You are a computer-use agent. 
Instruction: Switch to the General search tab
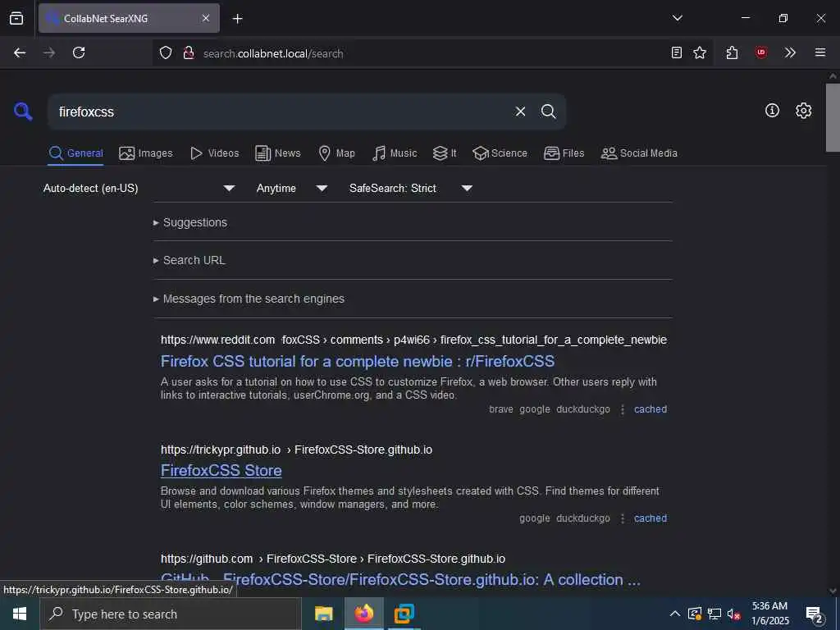pyautogui.click(x=75, y=153)
